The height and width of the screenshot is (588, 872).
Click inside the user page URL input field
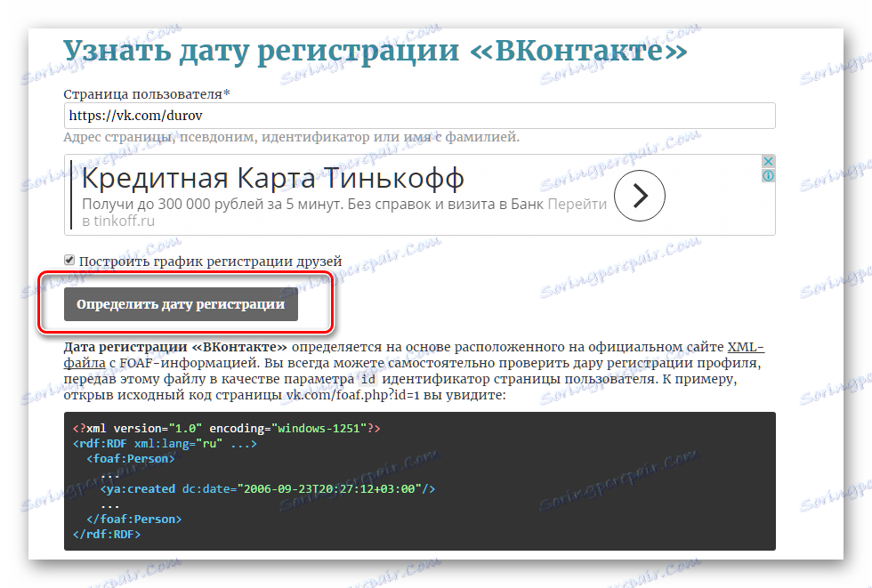(x=418, y=116)
